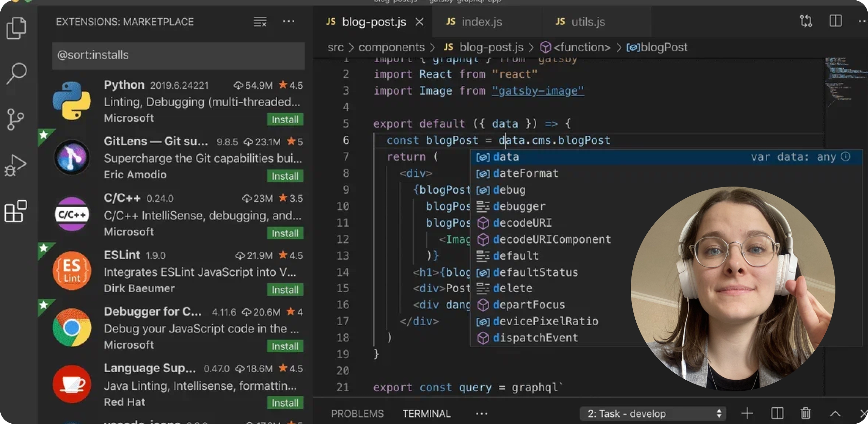Open the Search view in activity bar
Screen dimensions: 868x424
click(x=16, y=73)
